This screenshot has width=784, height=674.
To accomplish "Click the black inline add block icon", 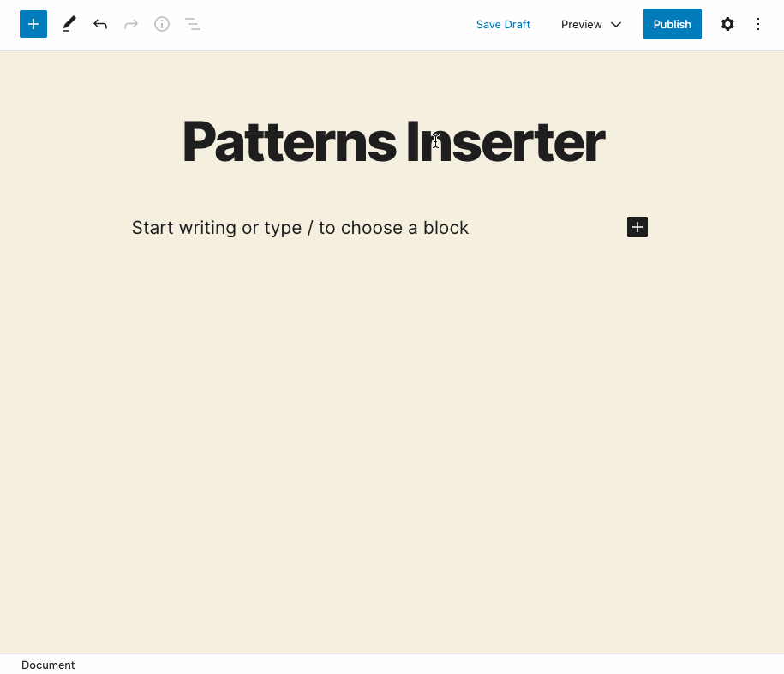I will pos(637,227).
